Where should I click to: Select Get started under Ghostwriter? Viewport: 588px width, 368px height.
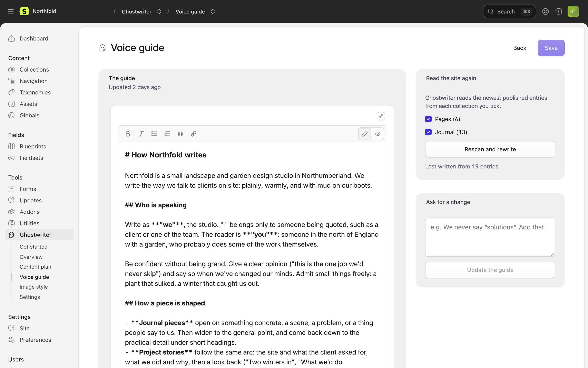click(x=33, y=247)
